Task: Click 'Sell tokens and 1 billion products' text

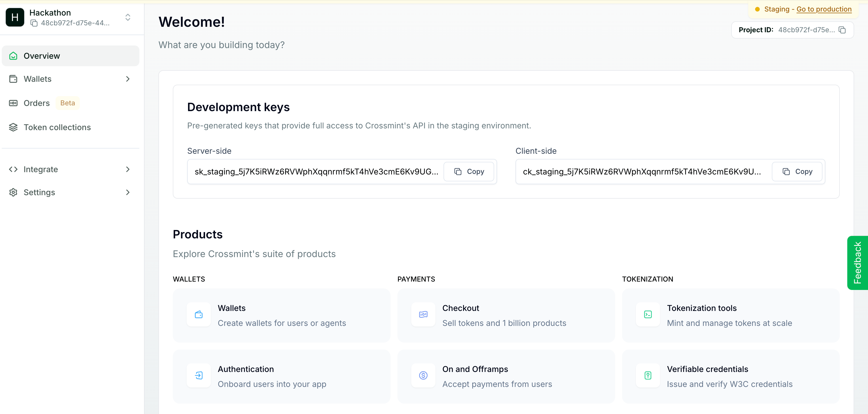Action: 504,323
